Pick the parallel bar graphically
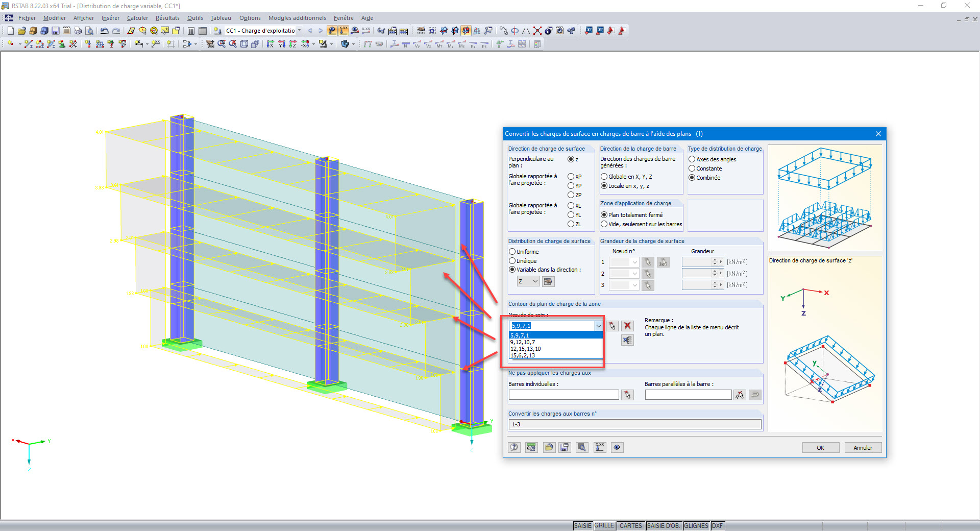Viewport: 980px width, 531px height. [740, 395]
